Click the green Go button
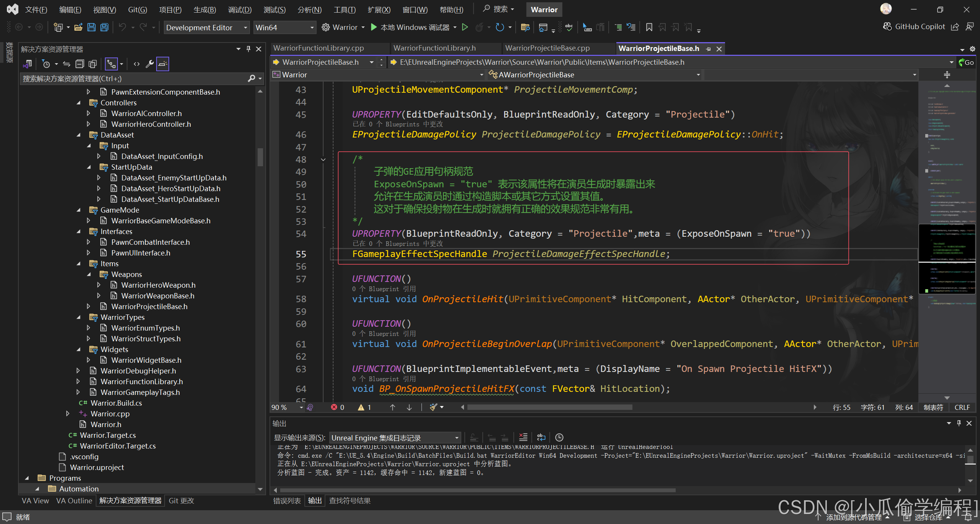Screen dimensions: 980x524 pos(966,62)
